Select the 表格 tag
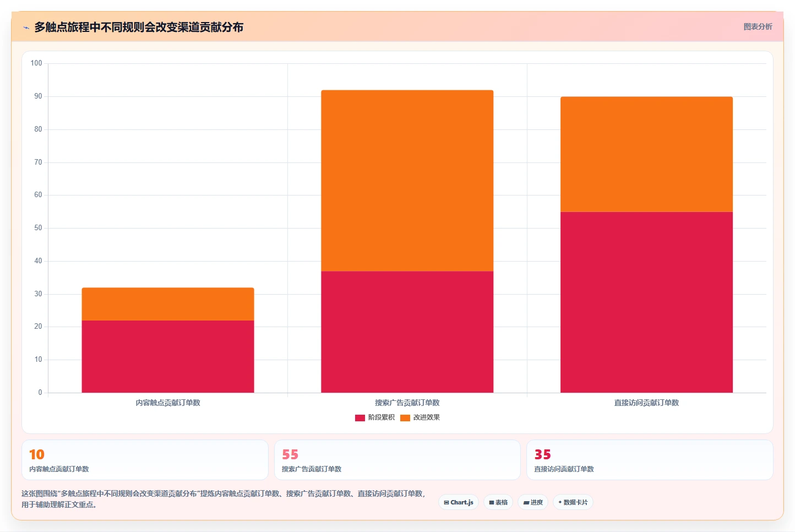 498,502
